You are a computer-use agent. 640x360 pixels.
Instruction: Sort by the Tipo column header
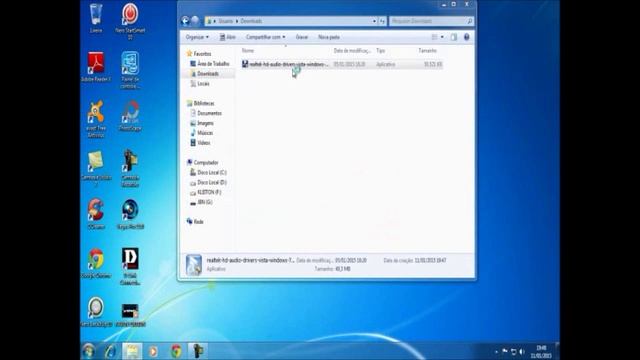[380, 51]
